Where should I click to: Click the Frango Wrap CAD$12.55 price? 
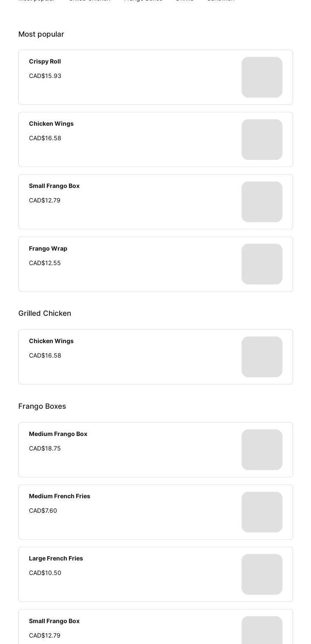[45, 263]
